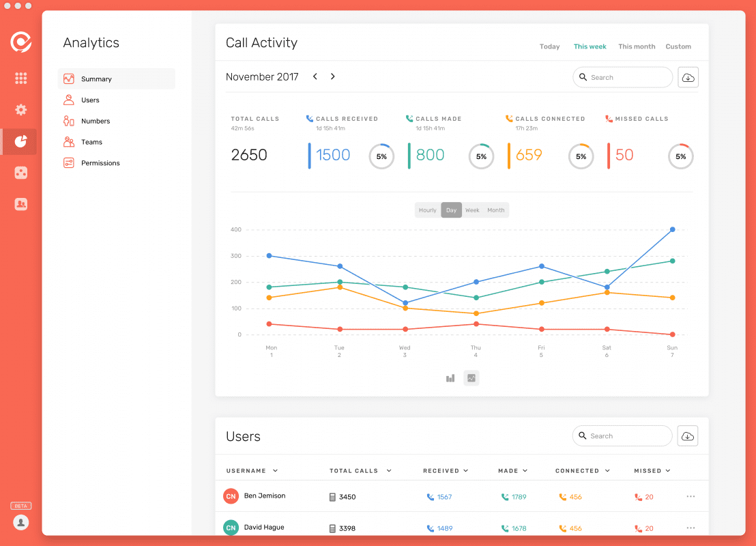
Task: Focus the Call Activity search field
Action: (x=622, y=77)
